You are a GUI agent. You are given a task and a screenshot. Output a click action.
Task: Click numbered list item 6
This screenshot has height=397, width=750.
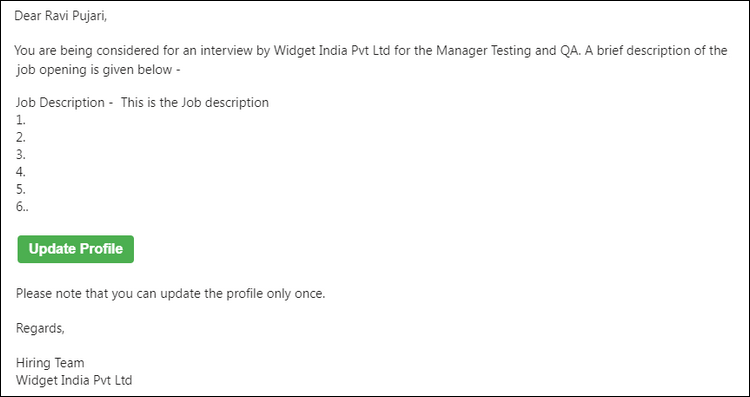(x=22, y=207)
